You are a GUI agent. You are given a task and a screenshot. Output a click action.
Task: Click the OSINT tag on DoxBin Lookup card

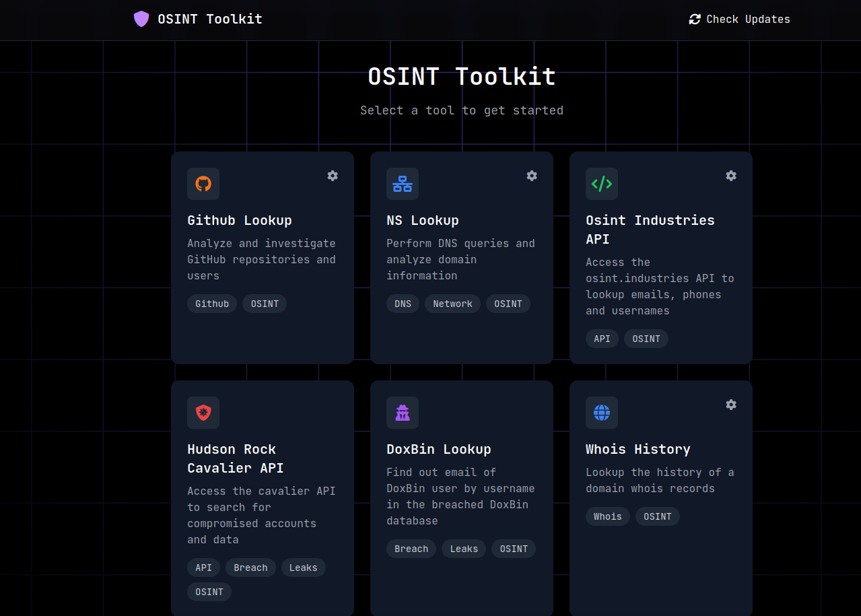[x=514, y=549]
